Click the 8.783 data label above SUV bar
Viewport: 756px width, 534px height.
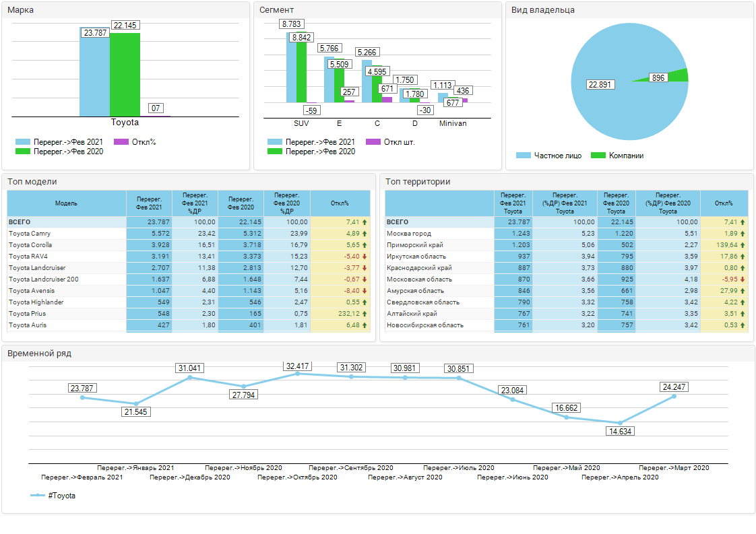tap(292, 24)
